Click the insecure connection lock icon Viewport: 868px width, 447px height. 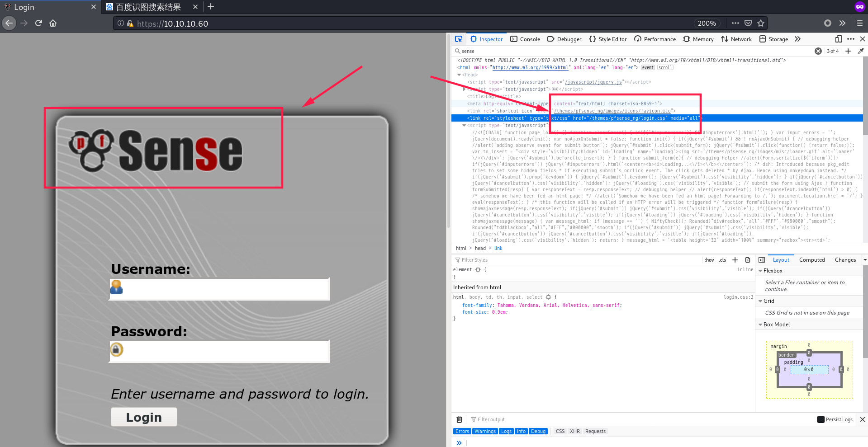click(x=130, y=23)
